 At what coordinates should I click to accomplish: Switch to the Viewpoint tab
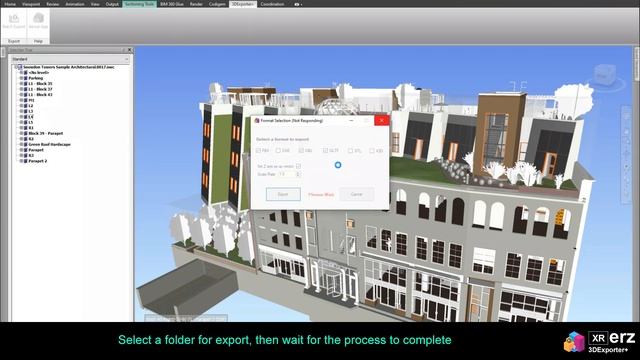(31, 4)
